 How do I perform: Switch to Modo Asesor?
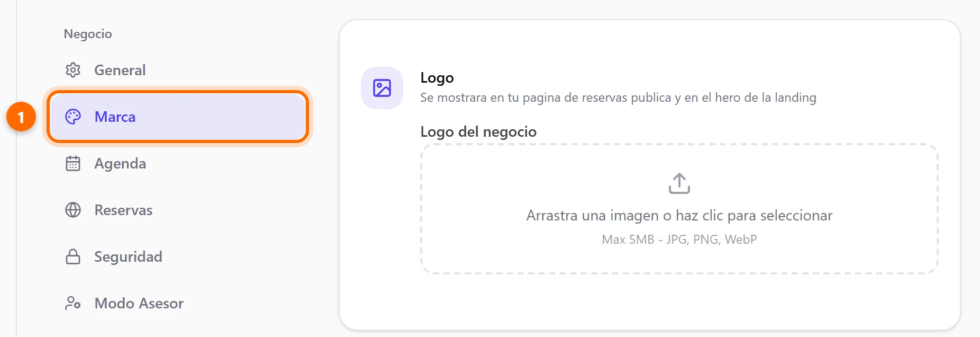(x=178, y=303)
